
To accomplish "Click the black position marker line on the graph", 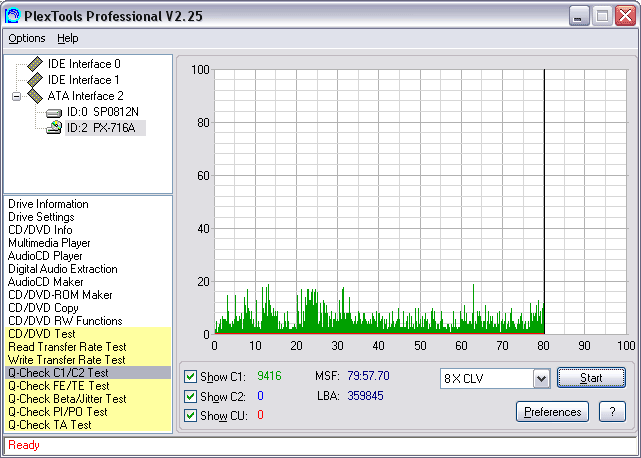I will tap(545, 202).
